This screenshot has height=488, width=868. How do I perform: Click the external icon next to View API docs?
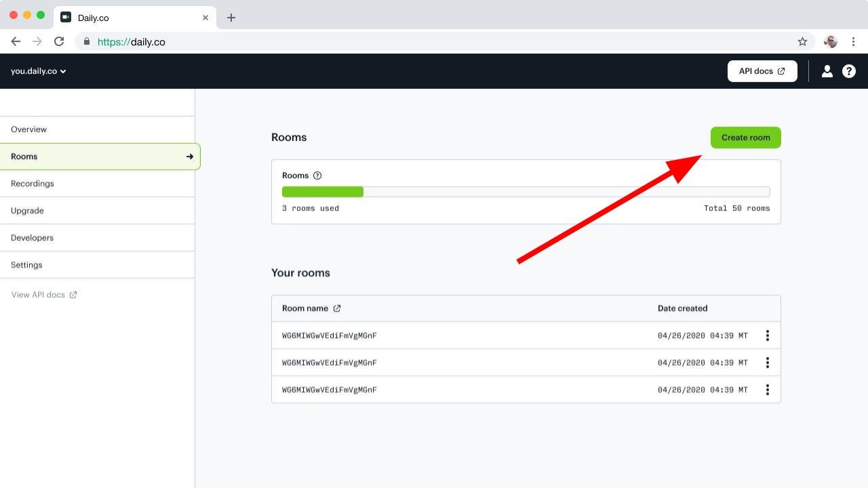[x=73, y=295]
